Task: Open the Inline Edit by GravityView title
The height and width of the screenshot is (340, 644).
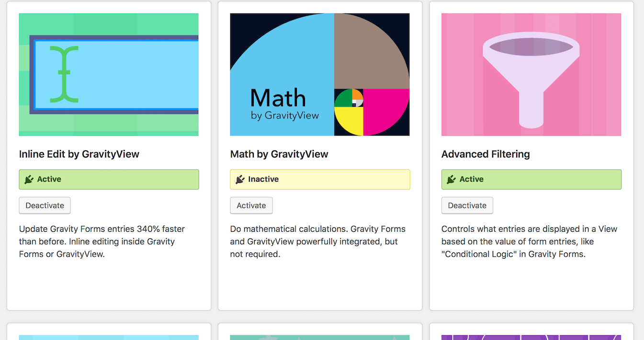Action: click(79, 154)
